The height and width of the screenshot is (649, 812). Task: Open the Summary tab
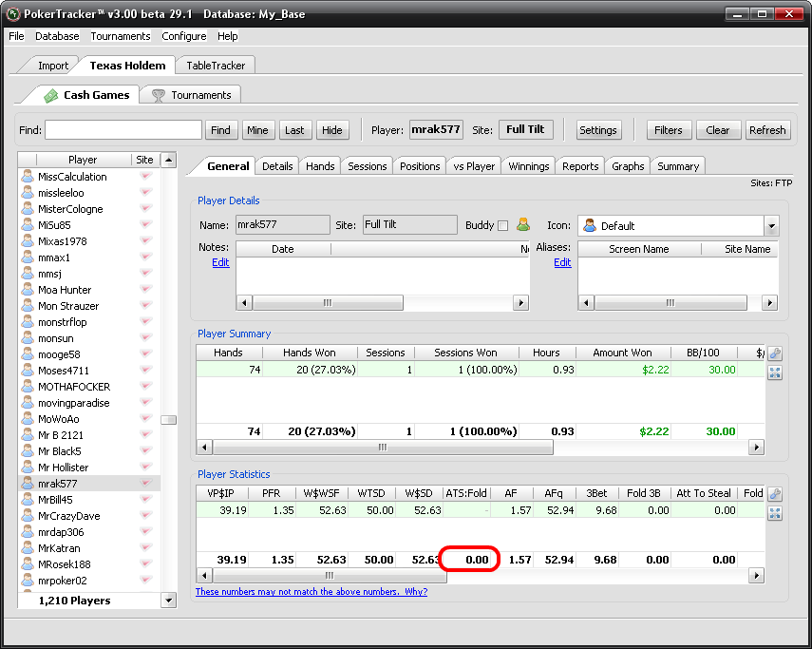678,166
